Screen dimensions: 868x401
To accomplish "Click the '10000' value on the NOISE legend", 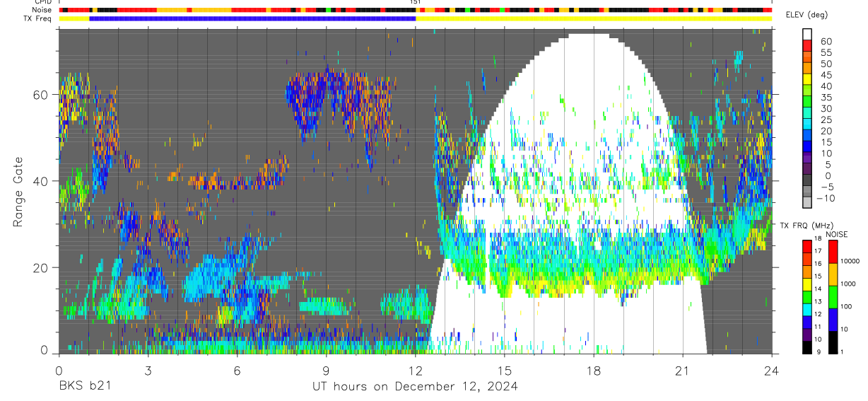I will [x=850, y=261].
